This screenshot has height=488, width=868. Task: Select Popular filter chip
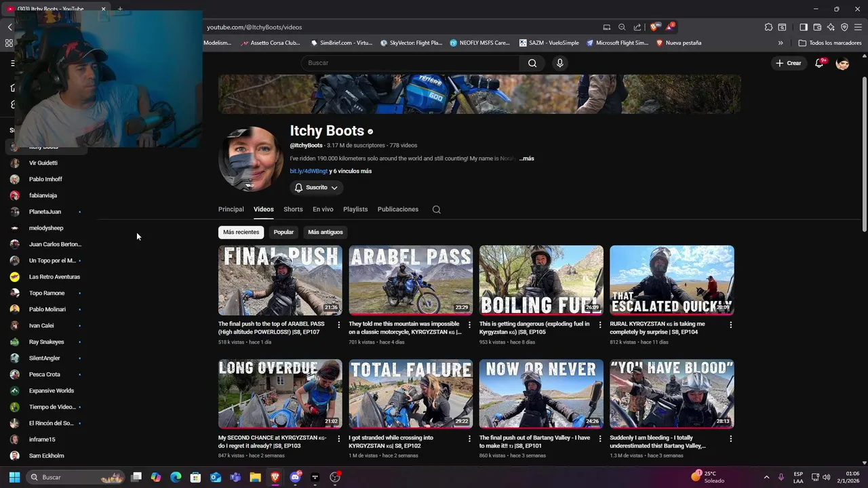tap(283, 232)
